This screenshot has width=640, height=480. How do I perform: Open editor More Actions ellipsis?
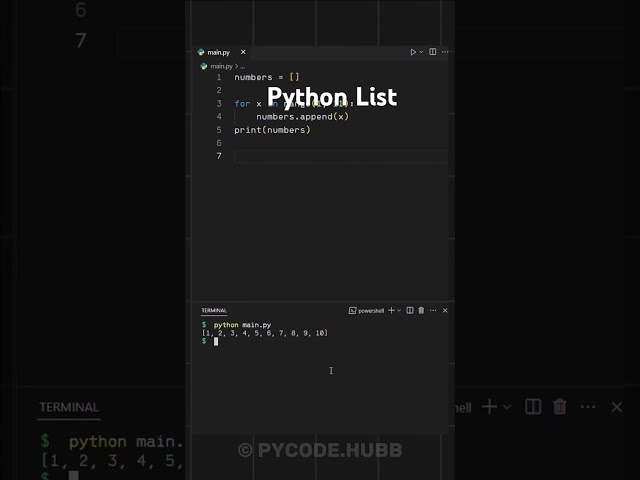[x=445, y=52]
